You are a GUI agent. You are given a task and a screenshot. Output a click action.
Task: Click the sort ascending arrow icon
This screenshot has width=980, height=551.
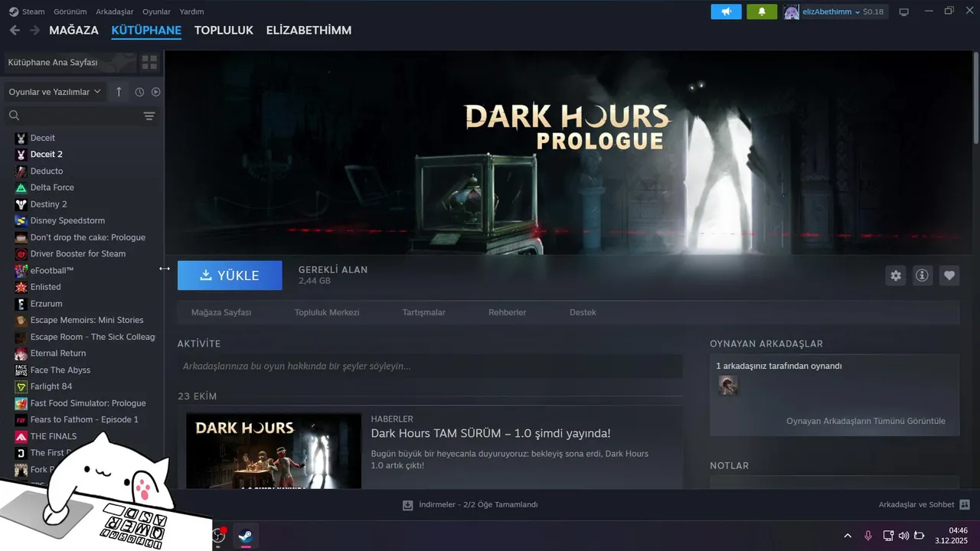[119, 92]
